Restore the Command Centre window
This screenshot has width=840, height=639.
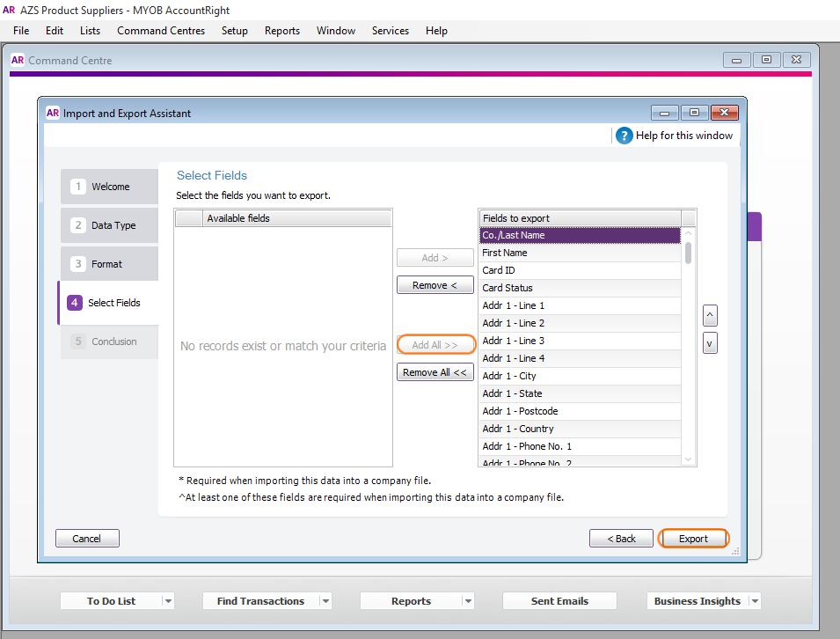tap(767, 60)
